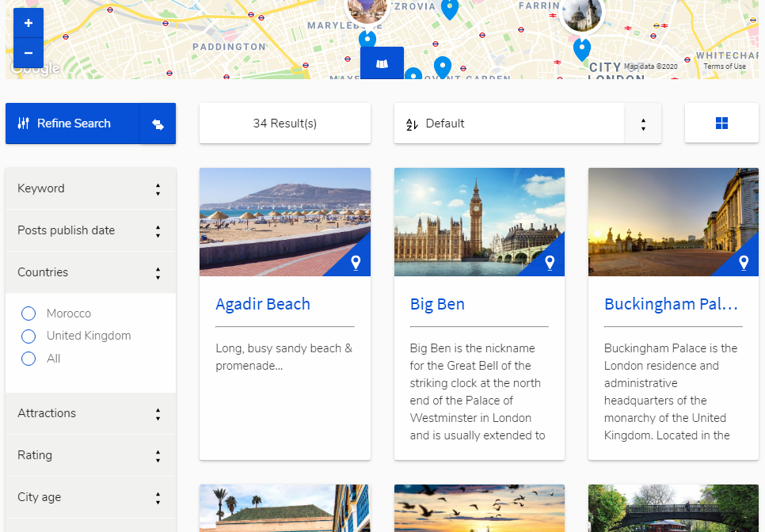Expand the Rating filter section
765x532 pixels.
90,455
